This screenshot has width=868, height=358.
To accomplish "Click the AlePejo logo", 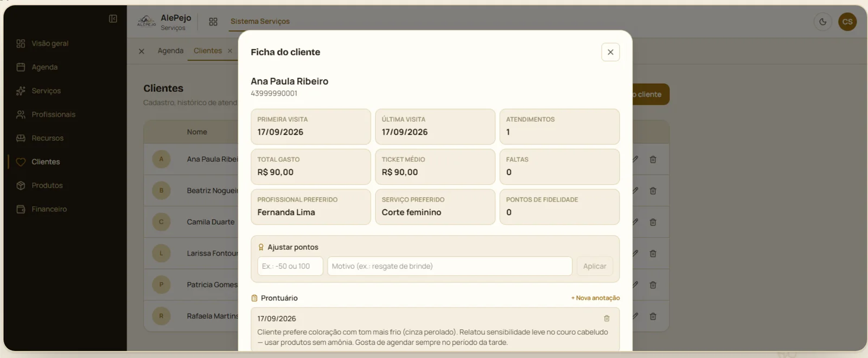I will point(146,21).
